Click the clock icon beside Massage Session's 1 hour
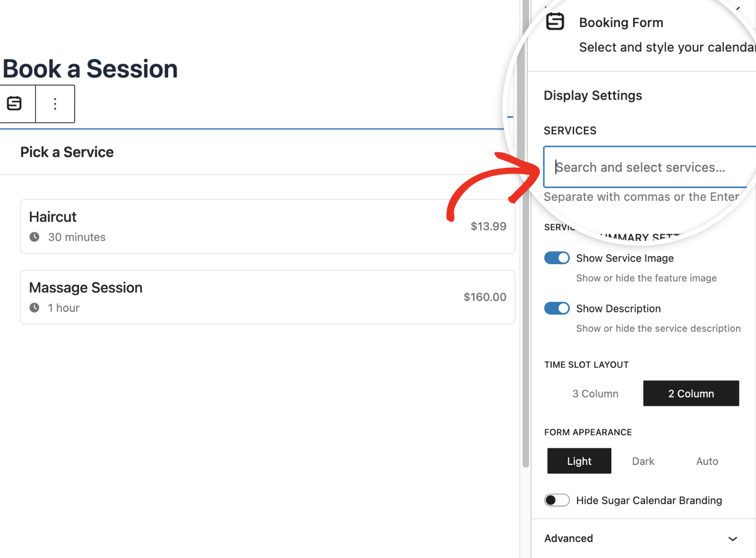Viewport: 756px width, 558px height. point(35,308)
